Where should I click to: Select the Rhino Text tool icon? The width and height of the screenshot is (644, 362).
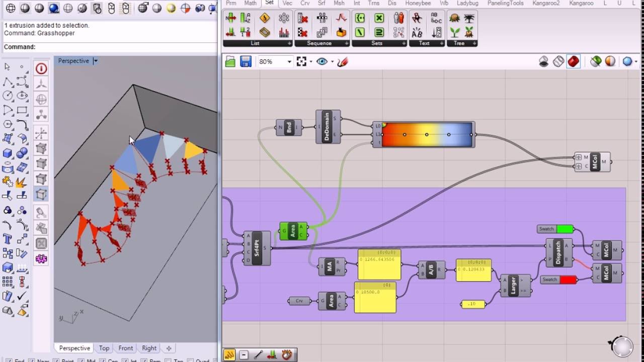[8, 239]
